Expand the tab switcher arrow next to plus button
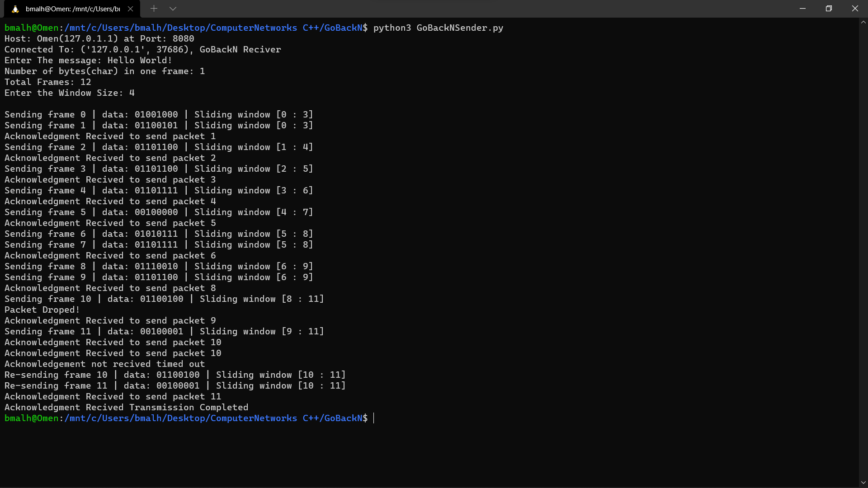Image resolution: width=868 pixels, height=488 pixels. point(173,9)
